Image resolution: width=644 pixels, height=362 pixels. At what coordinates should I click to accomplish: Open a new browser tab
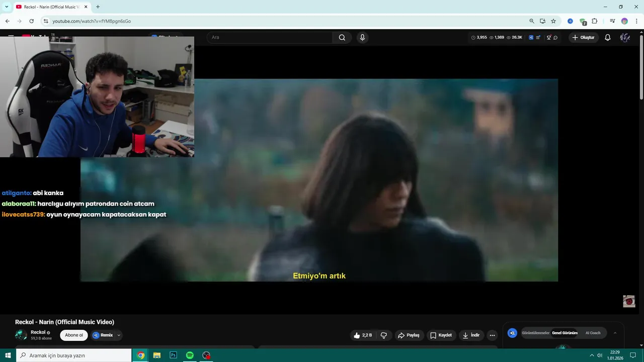click(98, 7)
